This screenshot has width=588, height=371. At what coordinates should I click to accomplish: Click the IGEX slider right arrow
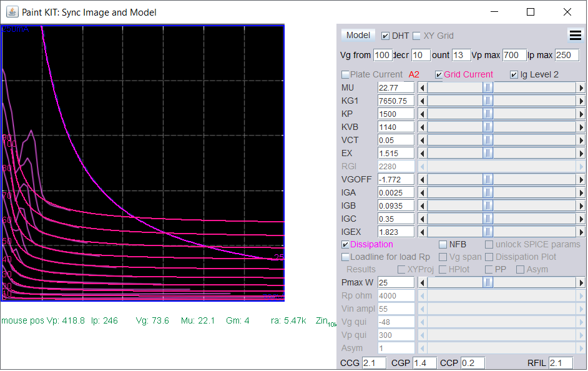(581, 232)
